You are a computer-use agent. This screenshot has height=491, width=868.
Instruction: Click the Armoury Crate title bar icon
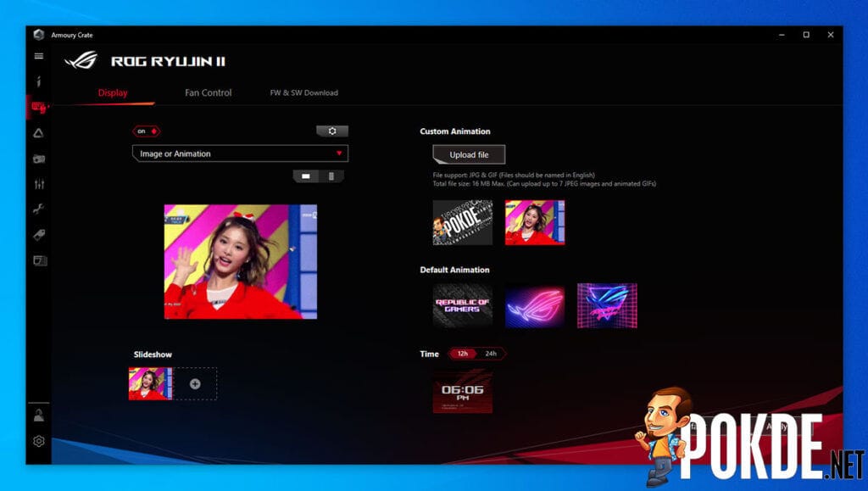coord(38,35)
